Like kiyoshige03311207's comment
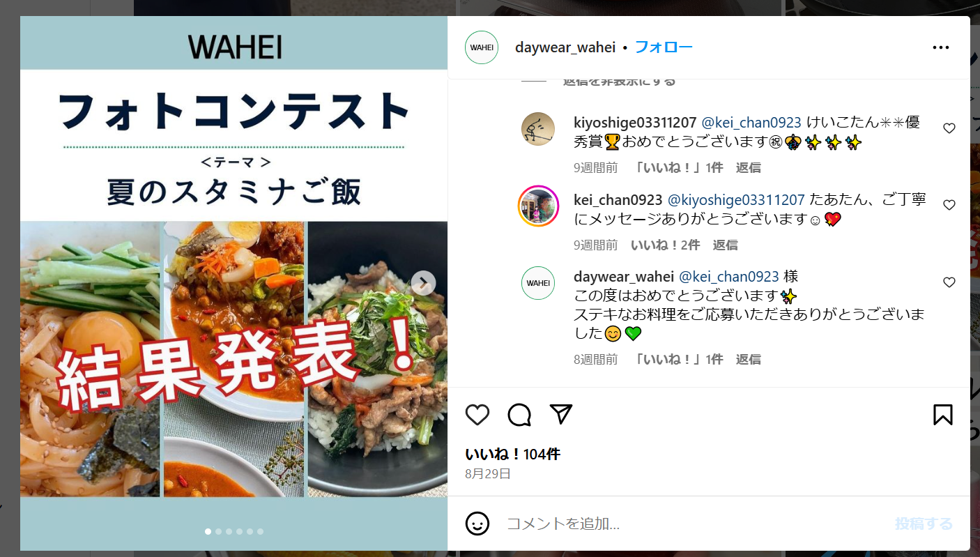Screen dimensions: 980x557 949,128
